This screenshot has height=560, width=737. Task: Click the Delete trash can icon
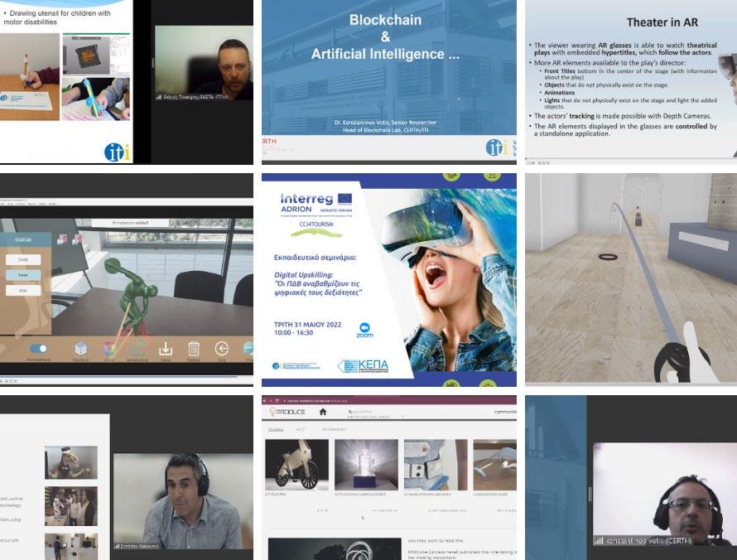point(194,349)
